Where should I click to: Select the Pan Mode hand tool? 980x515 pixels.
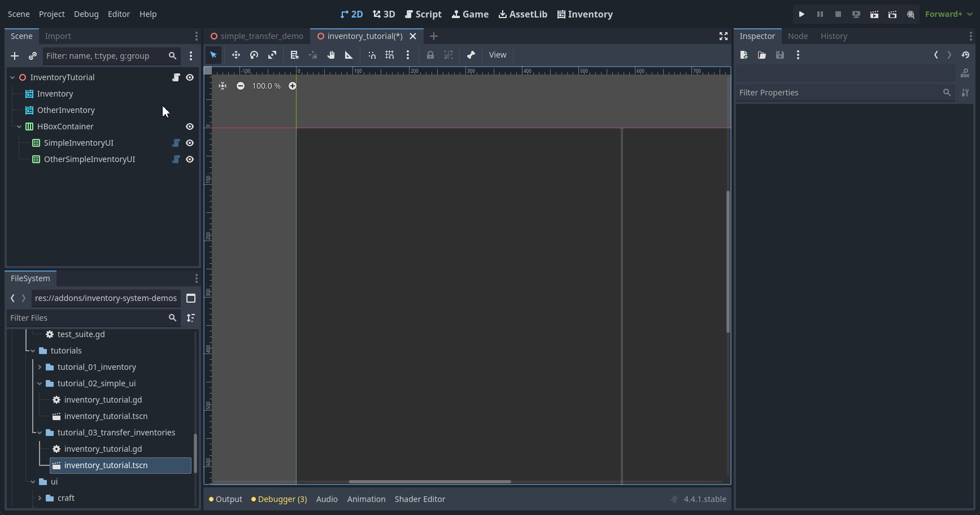[x=331, y=55]
